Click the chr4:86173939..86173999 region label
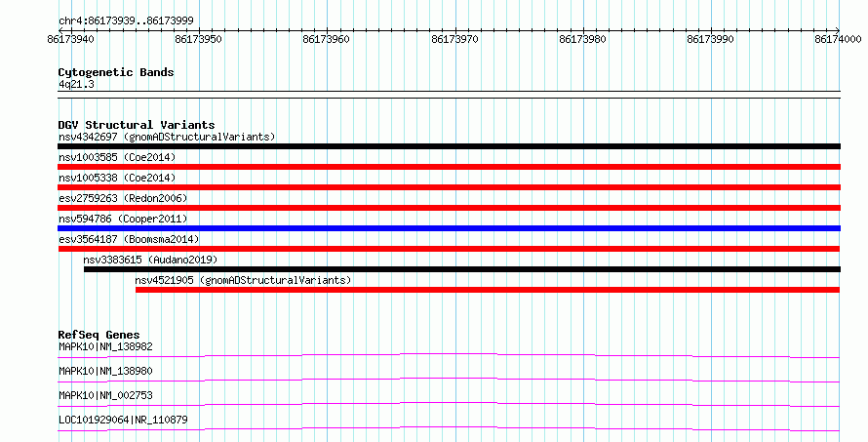This screenshot has width=868, height=442. point(126,21)
